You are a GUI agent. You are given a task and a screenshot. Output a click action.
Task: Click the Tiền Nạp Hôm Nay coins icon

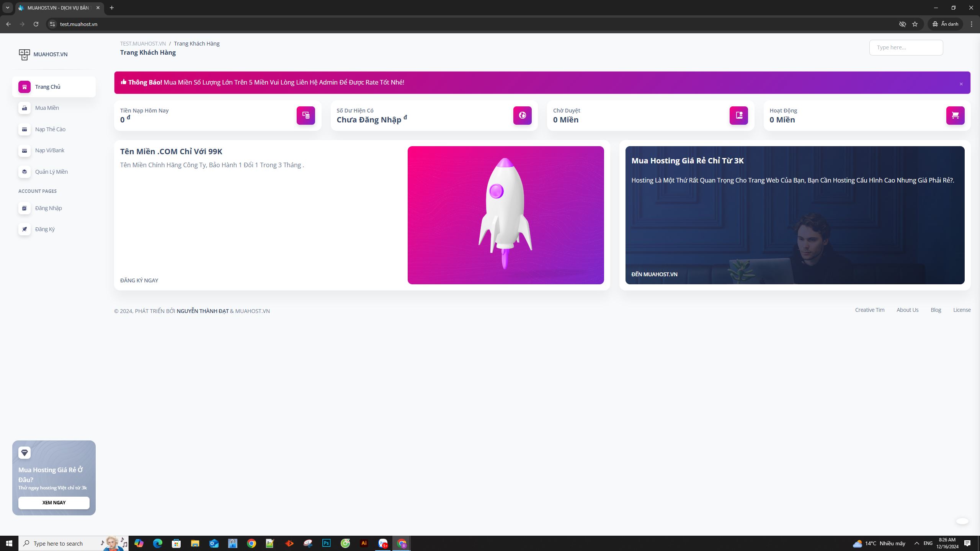pyautogui.click(x=305, y=115)
